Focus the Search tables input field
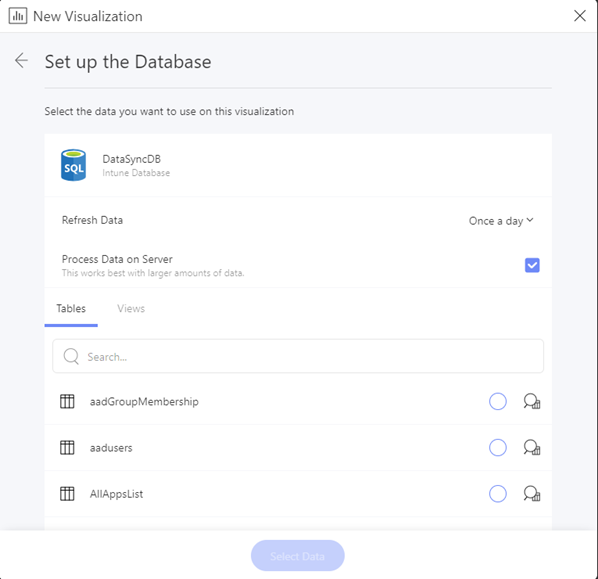Viewport: 598px width, 579px height. tap(298, 356)
